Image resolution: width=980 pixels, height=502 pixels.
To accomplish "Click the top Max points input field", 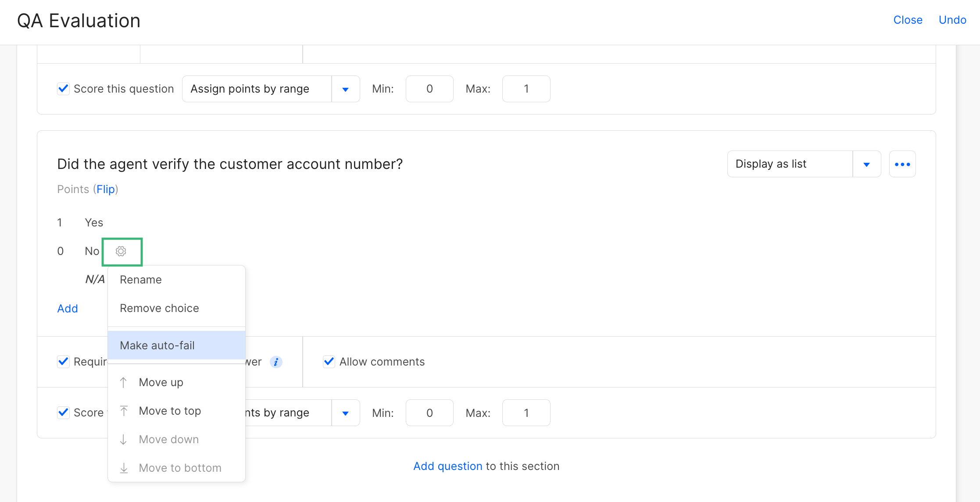I will pos(526,89).
